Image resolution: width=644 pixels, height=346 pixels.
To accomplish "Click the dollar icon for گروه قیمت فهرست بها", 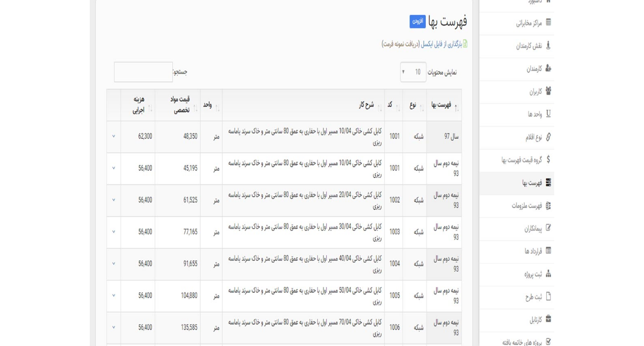I will (548, 159).
